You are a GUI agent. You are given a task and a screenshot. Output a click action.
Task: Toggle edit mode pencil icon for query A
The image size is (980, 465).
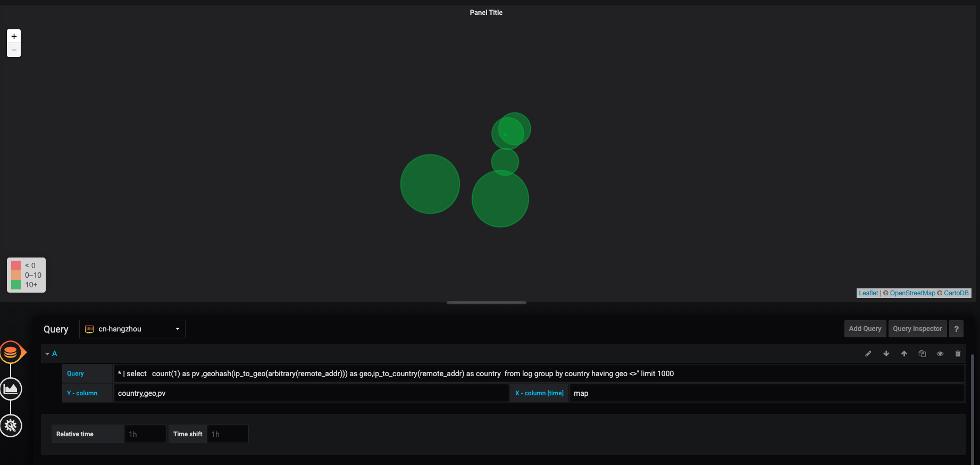point(868,354)
